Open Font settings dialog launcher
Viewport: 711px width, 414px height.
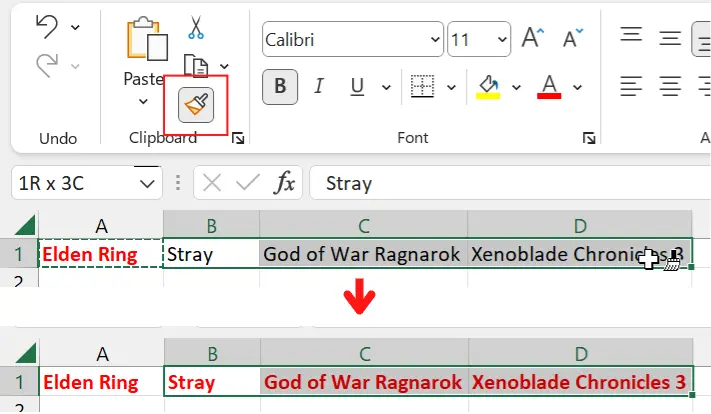(589, 138)
